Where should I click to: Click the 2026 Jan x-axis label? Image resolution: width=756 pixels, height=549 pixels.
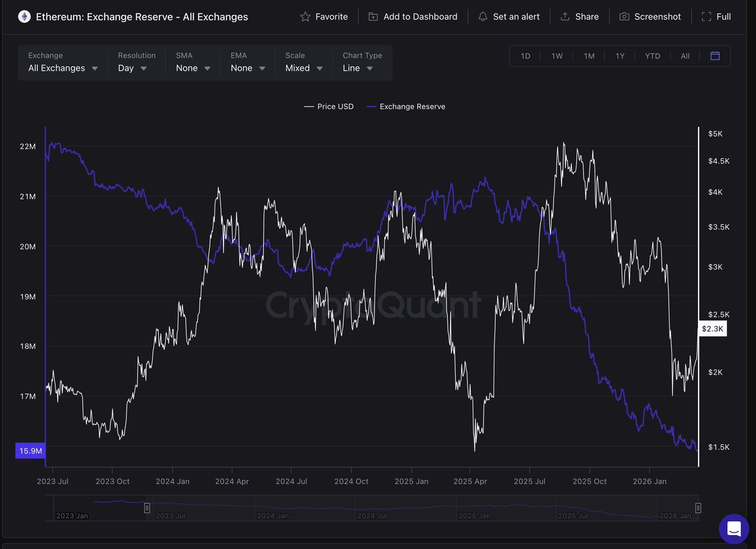pyautogui.click(x=650, y=481)
